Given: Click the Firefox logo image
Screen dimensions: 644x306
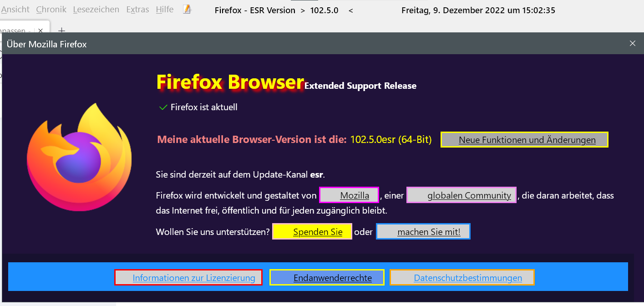Looking at the screenshot, I should coord(79,157).
